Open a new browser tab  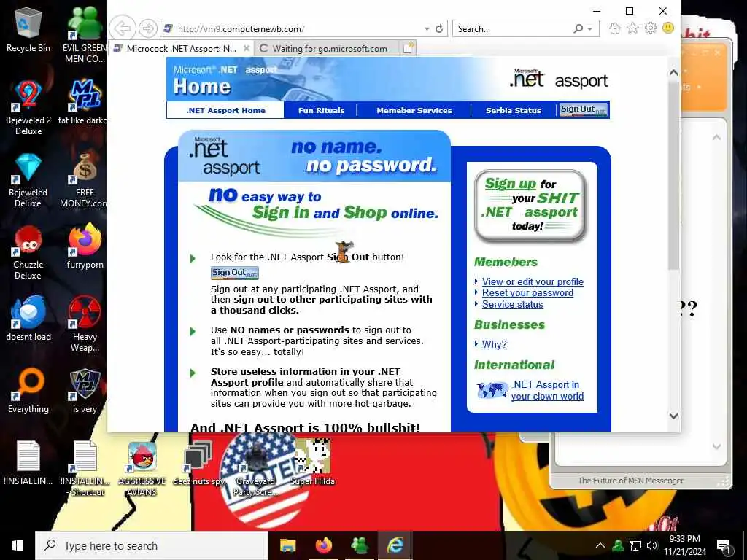(409, 48)
